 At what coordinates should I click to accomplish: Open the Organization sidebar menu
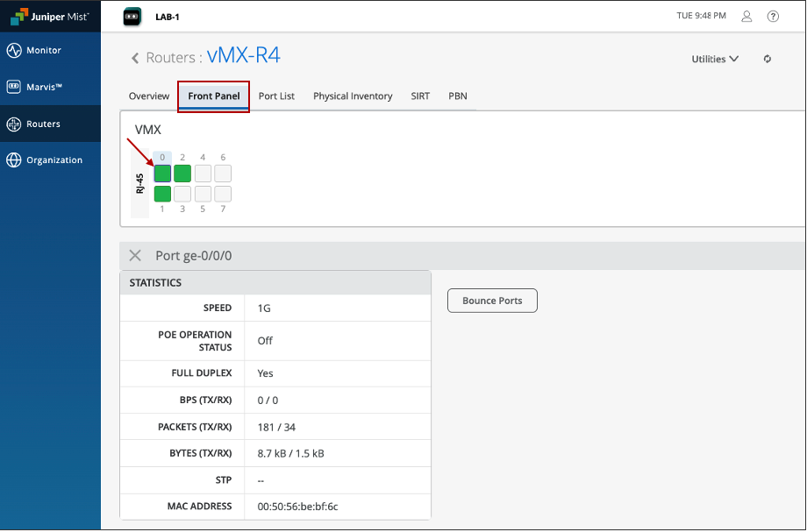click(53, 160)
